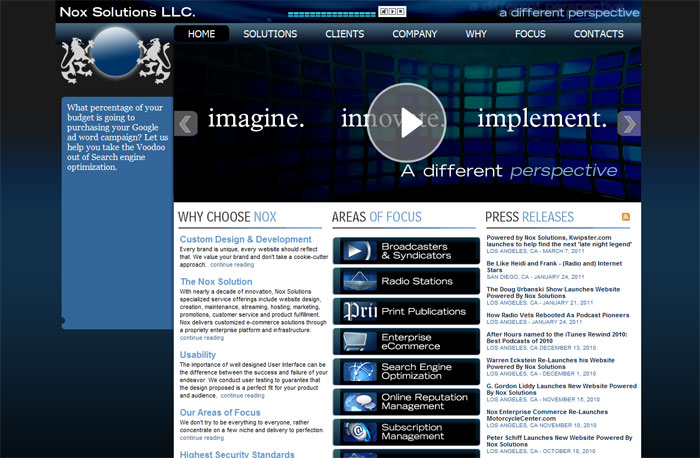This screenshot has width=700, height=458.
Task: Open the After Hours iTunes Rewind 2010 release
Action: 557,337
